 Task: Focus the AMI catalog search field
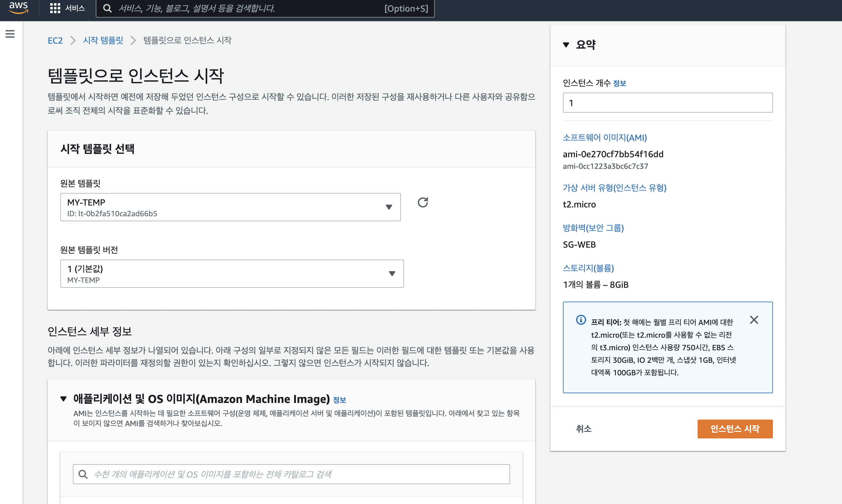[291, 474]
